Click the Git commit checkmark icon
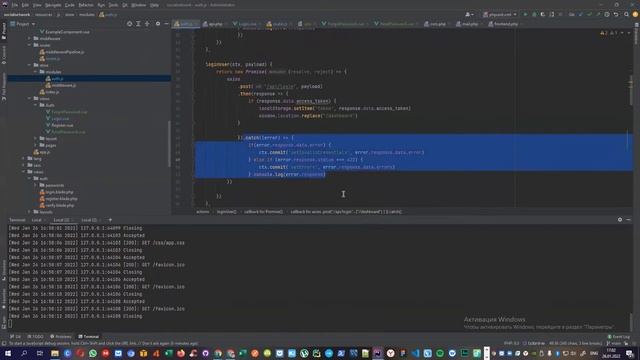 (x=589, y=14)
